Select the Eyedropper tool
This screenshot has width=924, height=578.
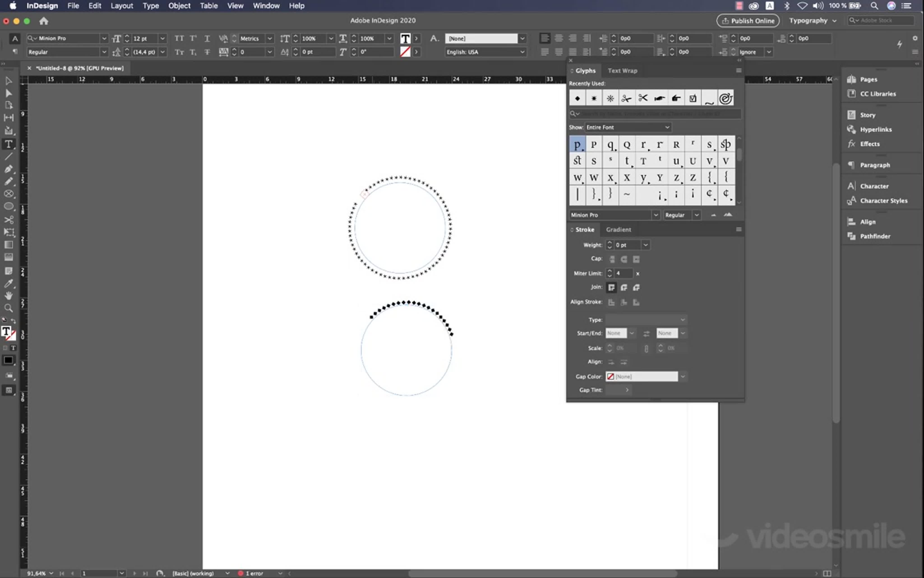point(8,283)
